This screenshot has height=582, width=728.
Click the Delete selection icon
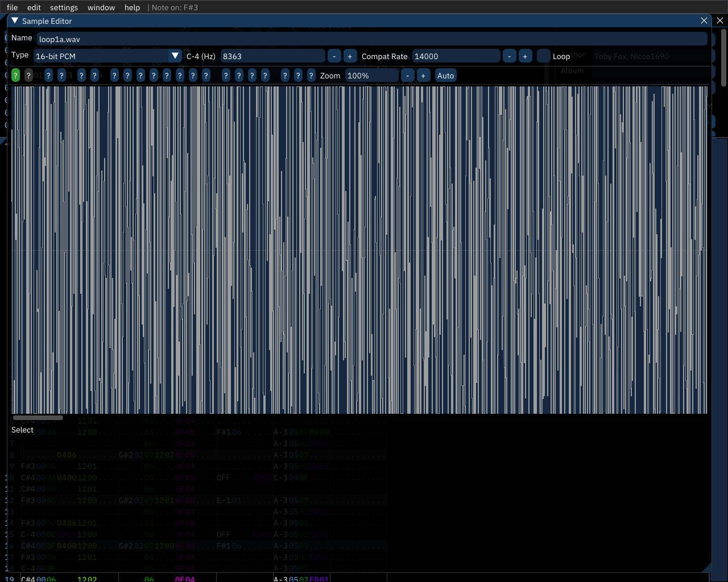(x=193, y=76)
